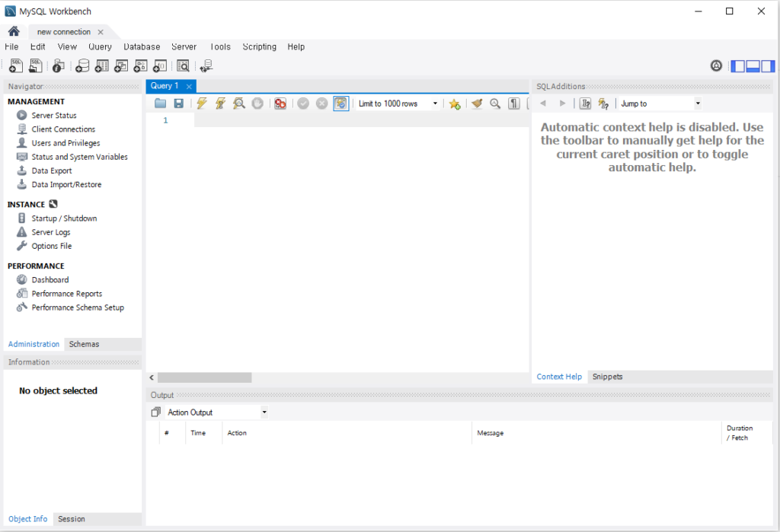Create a new SQL tab icon

[x=16, y=65]
